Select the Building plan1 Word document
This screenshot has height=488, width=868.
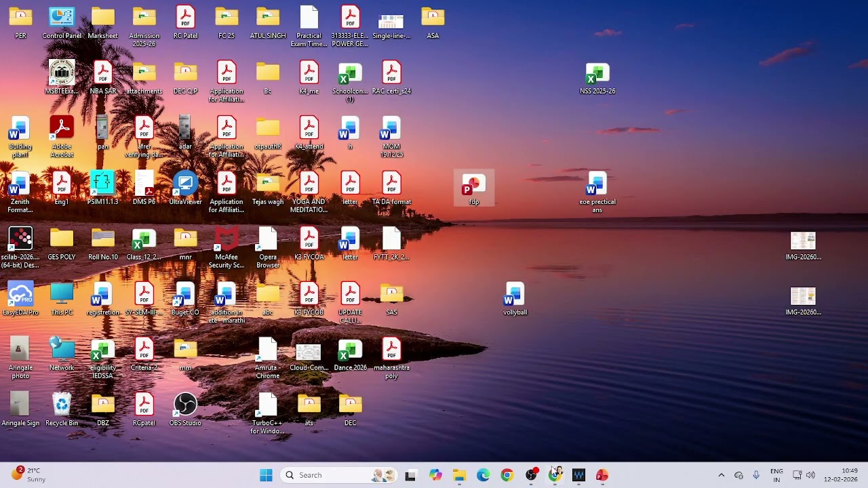[20, 138]
